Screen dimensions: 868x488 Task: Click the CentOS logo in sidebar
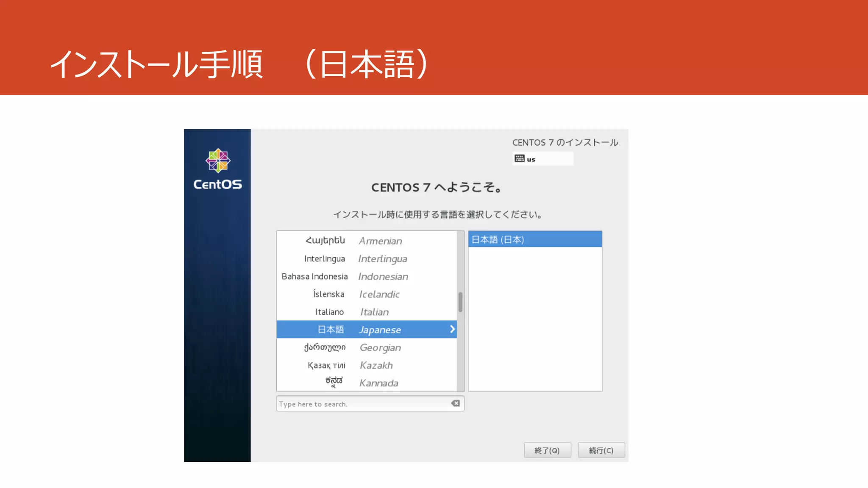coord(218,169)
